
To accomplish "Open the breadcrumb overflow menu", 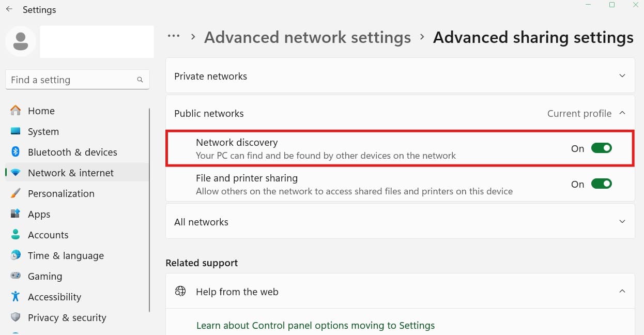I will (174, 36).
